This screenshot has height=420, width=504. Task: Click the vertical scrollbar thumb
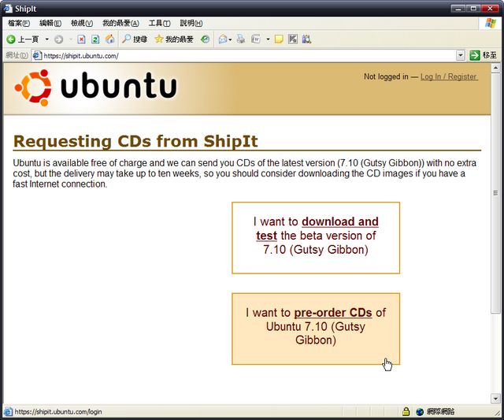(x=495, y=192)
